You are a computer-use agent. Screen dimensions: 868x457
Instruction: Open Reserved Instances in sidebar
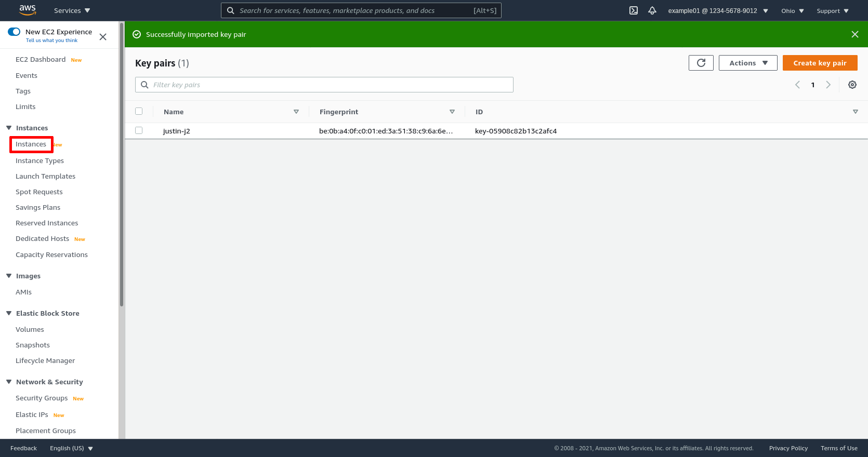[x=47, y=223]
